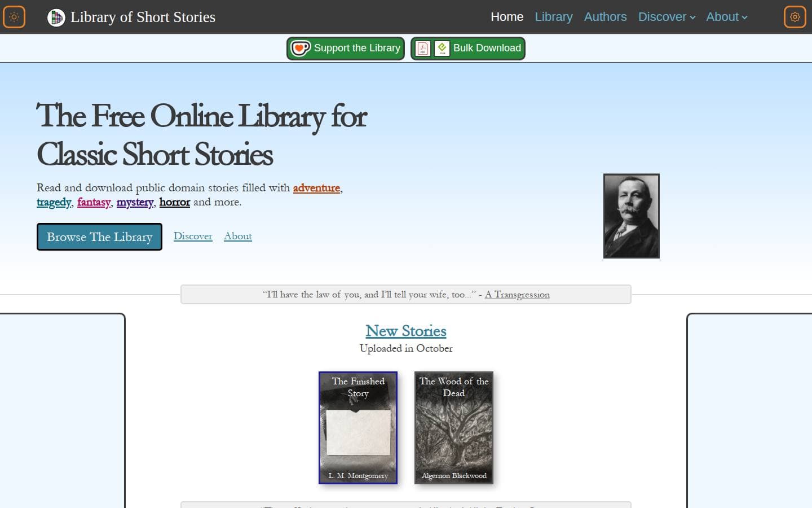Open the fantasy genre link
The image size is (812, 508).
click(x=94, y=202)
